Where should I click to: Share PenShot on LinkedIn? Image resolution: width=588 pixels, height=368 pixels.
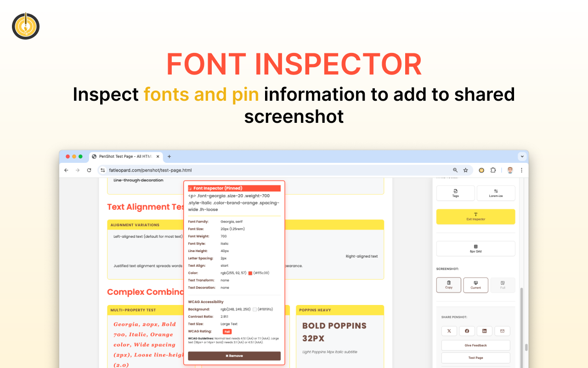[x=484, y=331]
